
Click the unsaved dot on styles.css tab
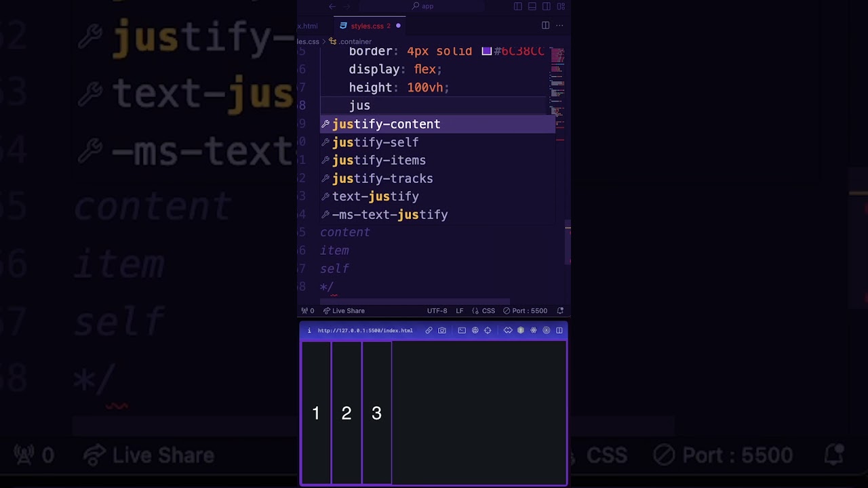coord(398,26)
